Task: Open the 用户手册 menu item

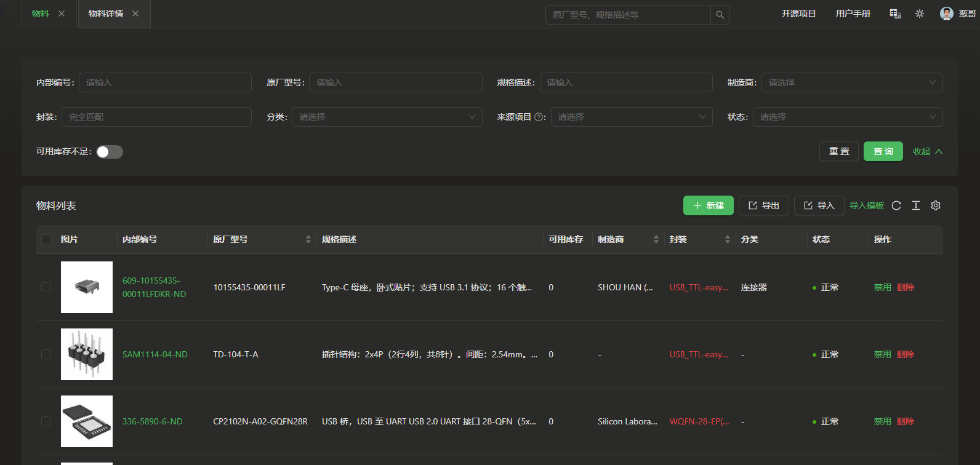Action: pyautogui.click(x=853, y=14)
